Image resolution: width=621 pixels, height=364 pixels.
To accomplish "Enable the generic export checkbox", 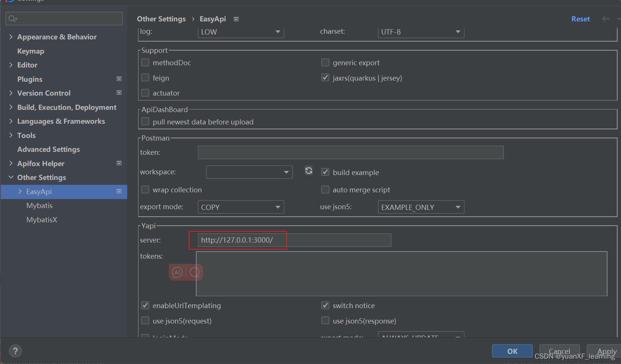I will (325, 63).
